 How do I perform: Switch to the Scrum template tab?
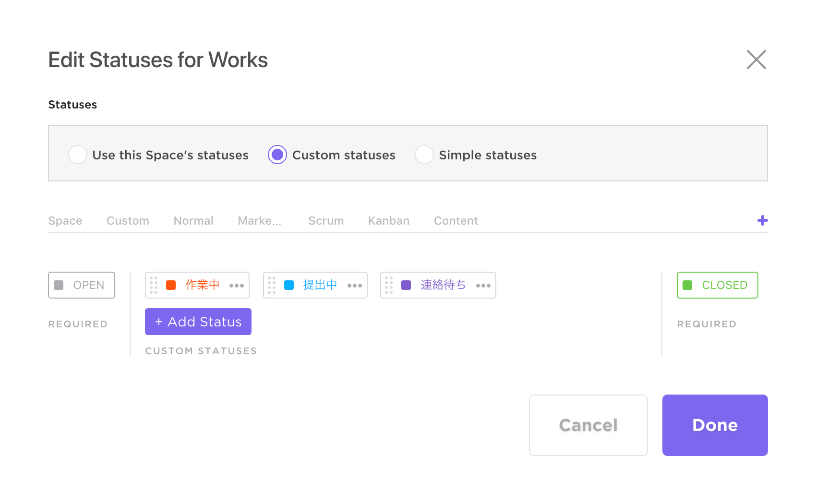(326, 221)
